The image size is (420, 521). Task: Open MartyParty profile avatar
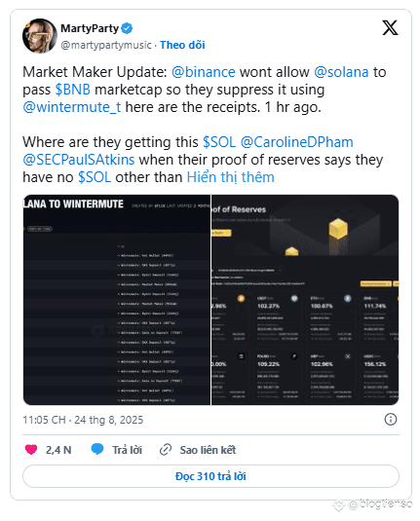[x=40, y=36]
